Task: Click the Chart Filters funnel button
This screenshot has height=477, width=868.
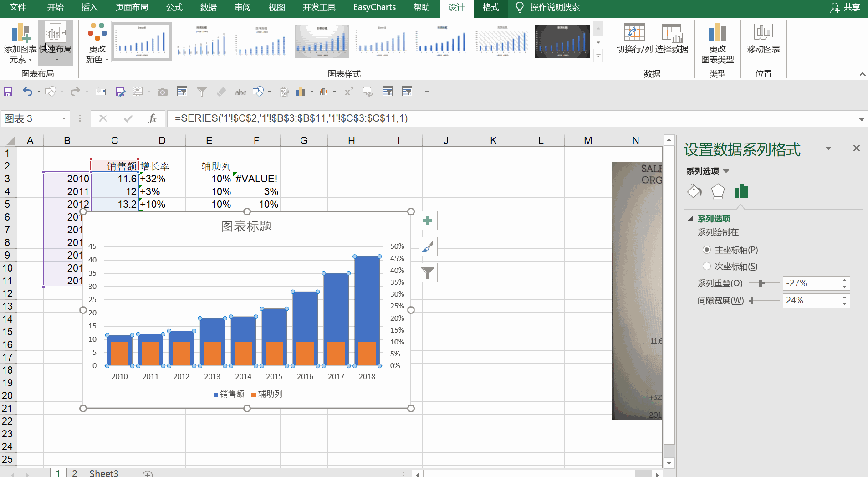Action: click(428, 273)
